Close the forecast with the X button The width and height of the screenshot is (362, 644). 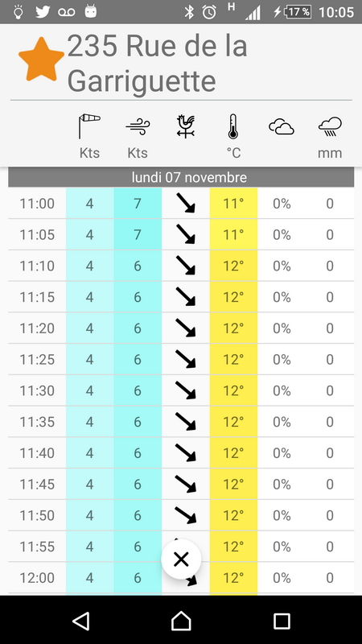coord(181,559)
